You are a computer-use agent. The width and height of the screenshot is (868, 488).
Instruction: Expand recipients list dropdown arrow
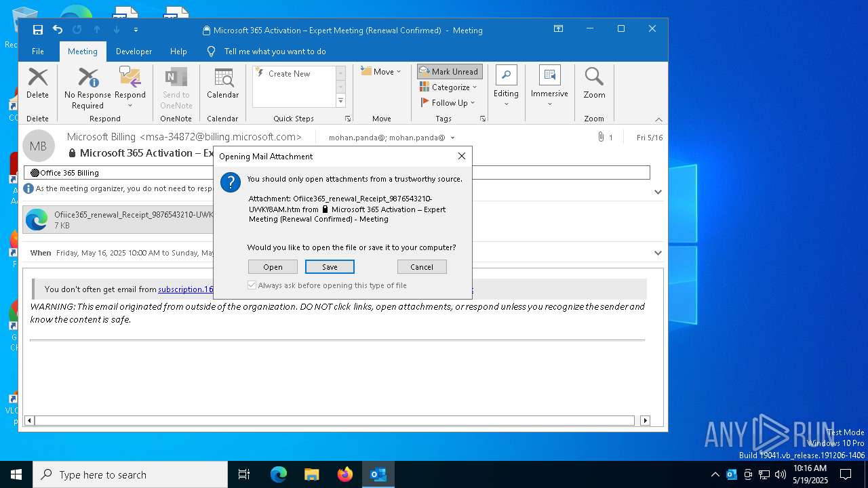click(452, 138)
